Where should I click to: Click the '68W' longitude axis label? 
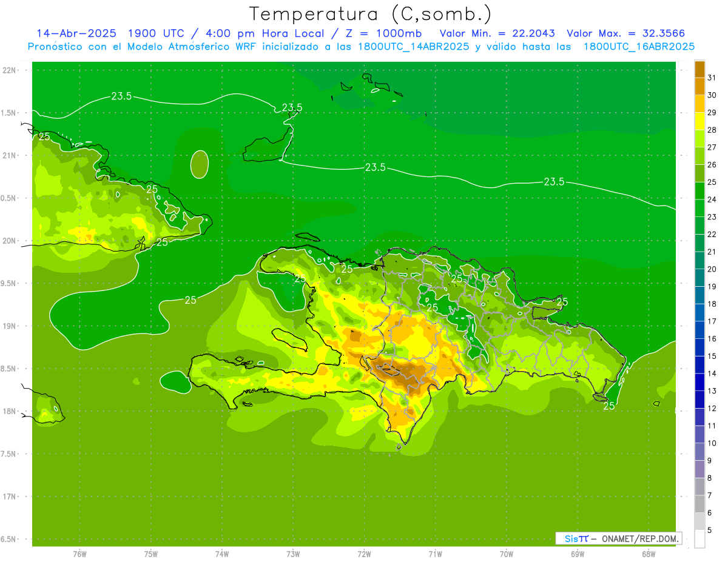point(649,554)
